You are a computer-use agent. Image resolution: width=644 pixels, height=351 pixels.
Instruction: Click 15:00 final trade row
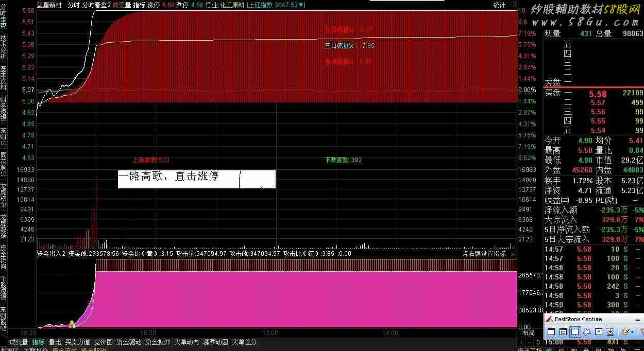[594, 342]
